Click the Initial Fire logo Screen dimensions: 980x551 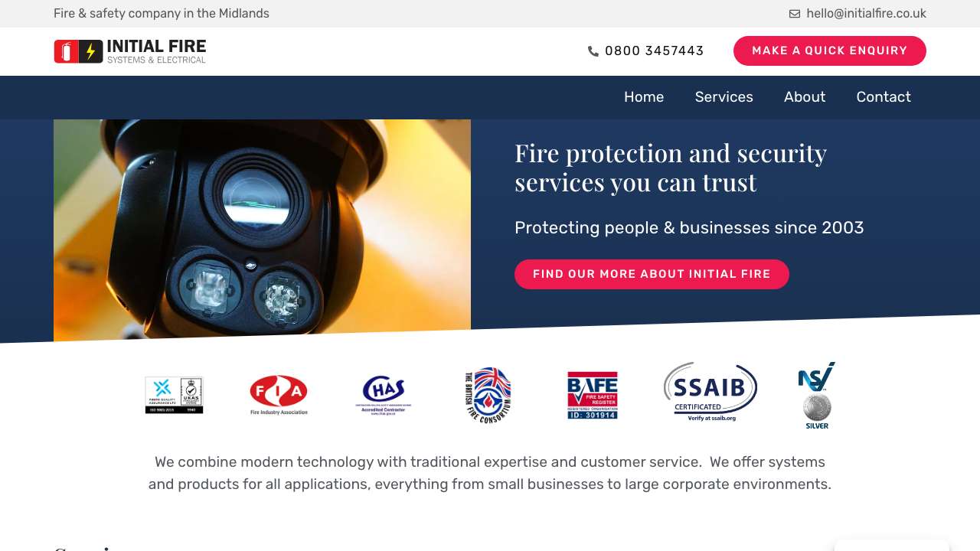(x=130, y=51)
